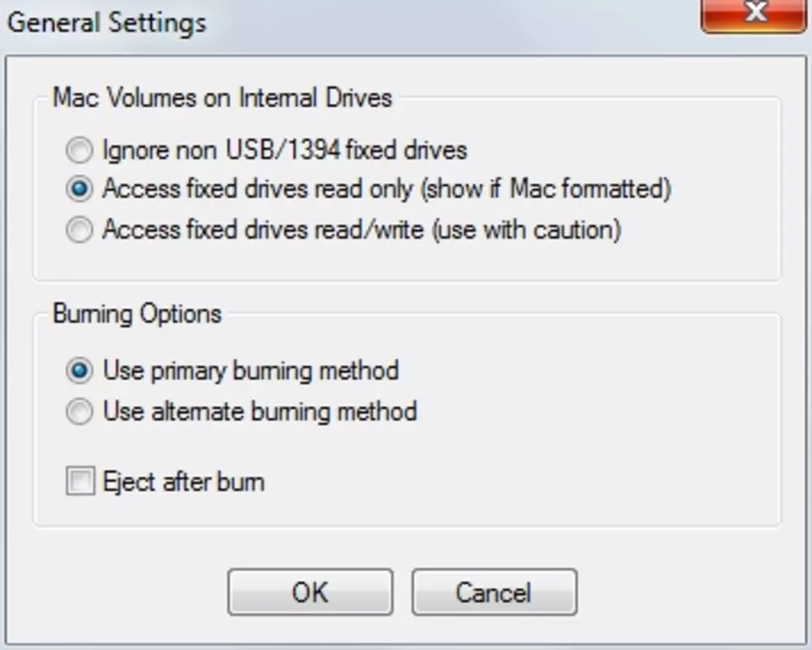Click the Mac Volumes on Internal Drives group label
The height and width of the screenshot is (650, 812).
(223, 97)
